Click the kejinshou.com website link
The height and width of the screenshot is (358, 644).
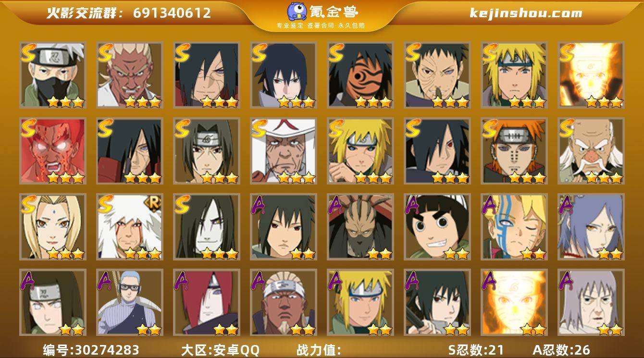(526, 13)
